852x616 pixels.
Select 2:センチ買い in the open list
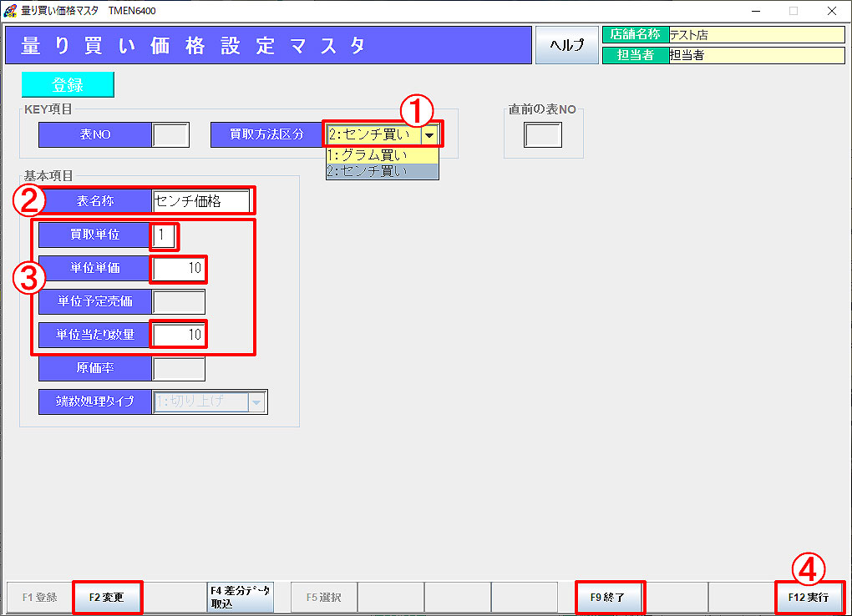coord(382,171)
